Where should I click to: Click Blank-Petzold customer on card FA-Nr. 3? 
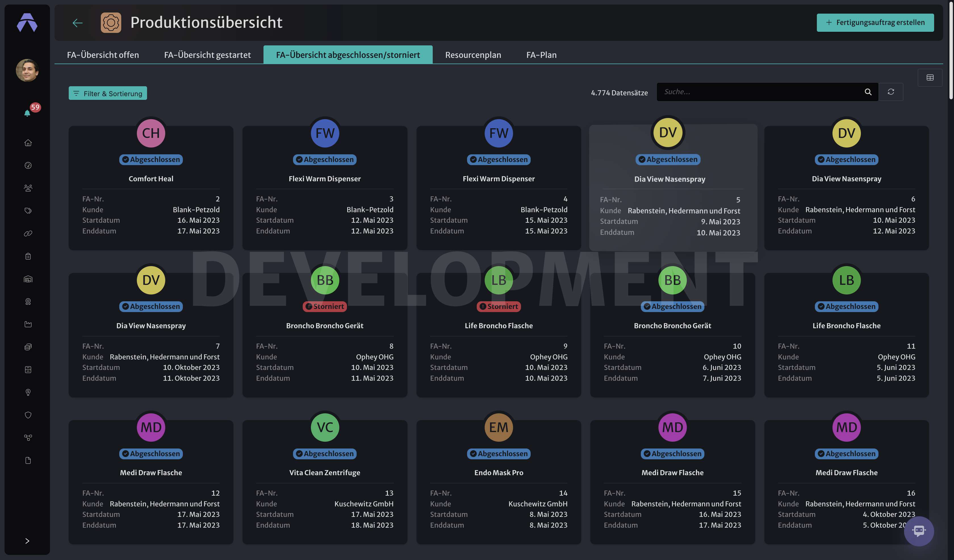(x=370, y=210)
